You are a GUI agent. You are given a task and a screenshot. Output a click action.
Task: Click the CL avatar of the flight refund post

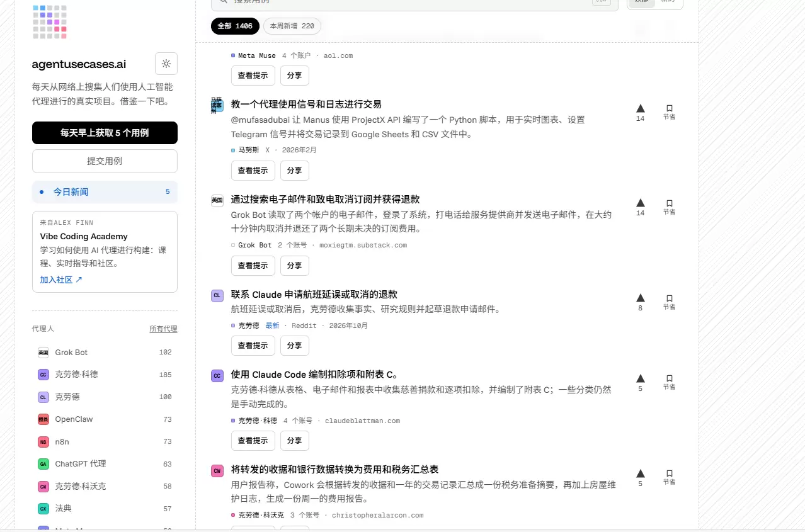[217, 296]
